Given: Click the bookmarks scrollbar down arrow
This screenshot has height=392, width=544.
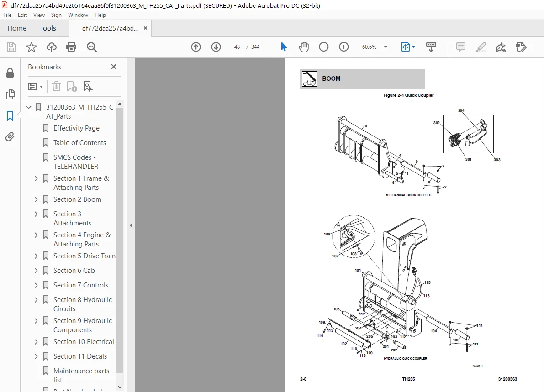Looking at the screenshot, I should click(120, 387).
